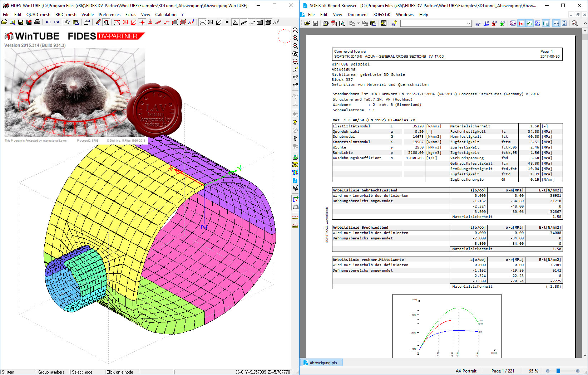
Task: Save project icon in WinTUBE toolbar
Action: [21, 22]
